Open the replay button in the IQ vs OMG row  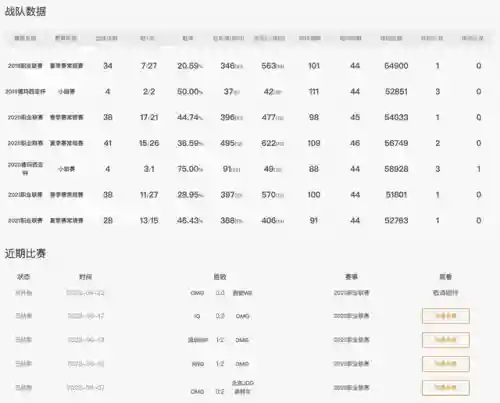tap(446, 316)
